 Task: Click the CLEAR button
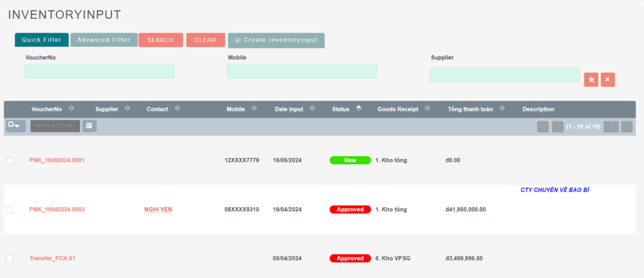pyautogui.click(x=206, y=40)
